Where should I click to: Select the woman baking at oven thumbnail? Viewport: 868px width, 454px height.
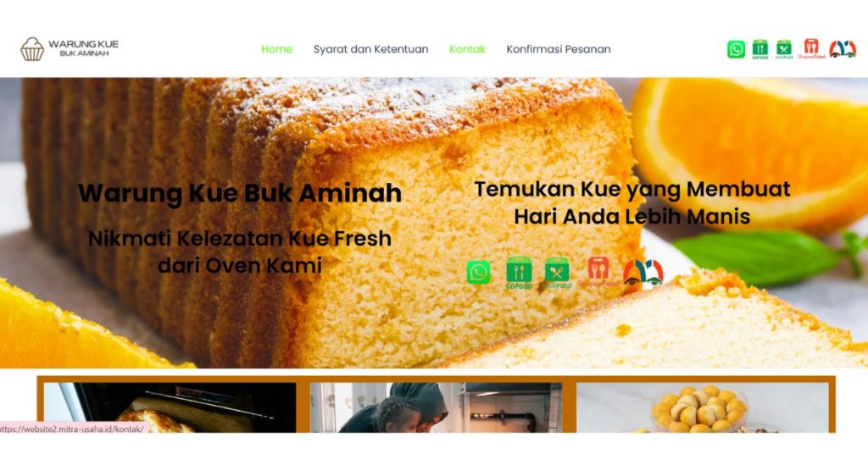[437, 407]
